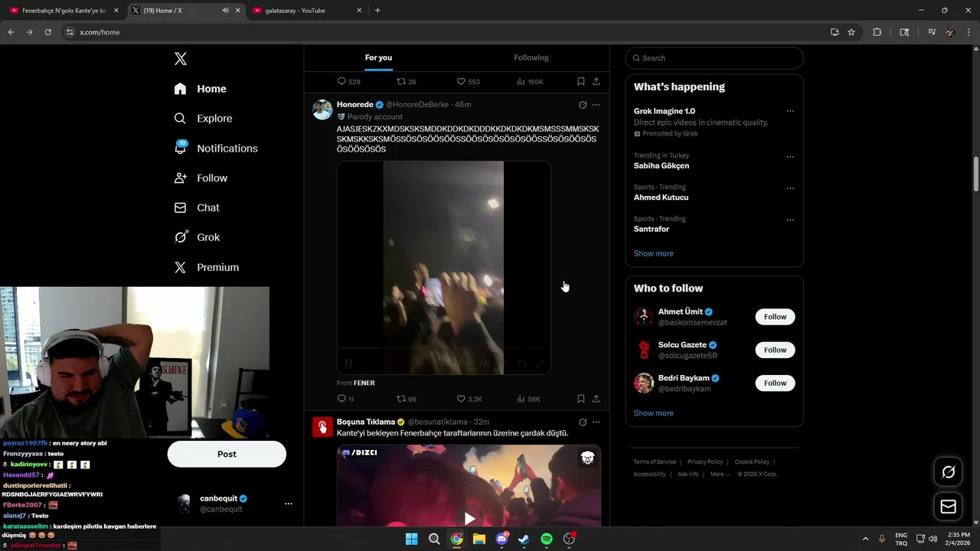Screen dimensions: 980x551
Task: Share the top post with 169K views
Action: (596, 81)
